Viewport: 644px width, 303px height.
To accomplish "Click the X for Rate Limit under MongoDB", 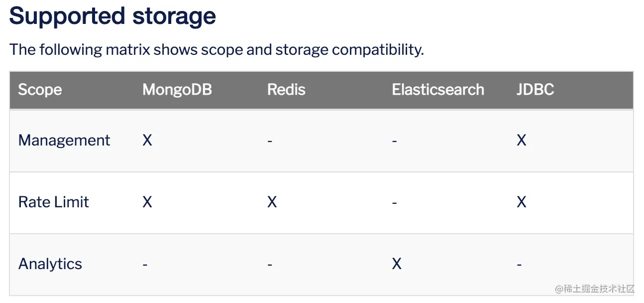I will (x=147, y=202).
